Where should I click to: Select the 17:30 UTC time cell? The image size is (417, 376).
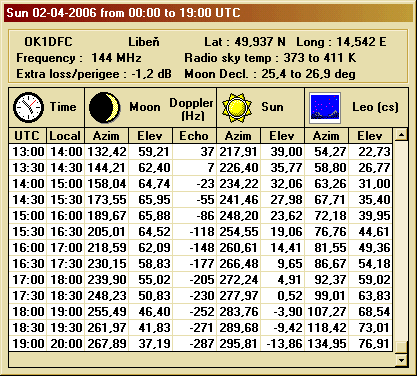tap(28, 296)
